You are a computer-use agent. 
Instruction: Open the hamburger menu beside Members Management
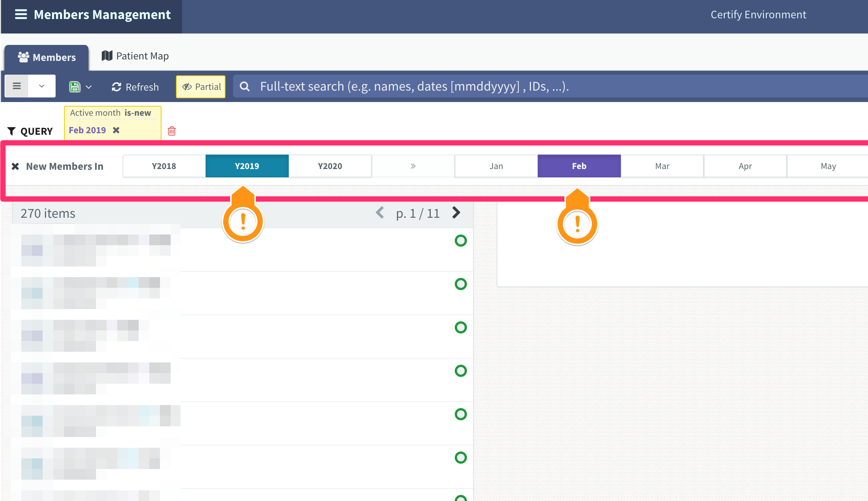tap(21, 14)
